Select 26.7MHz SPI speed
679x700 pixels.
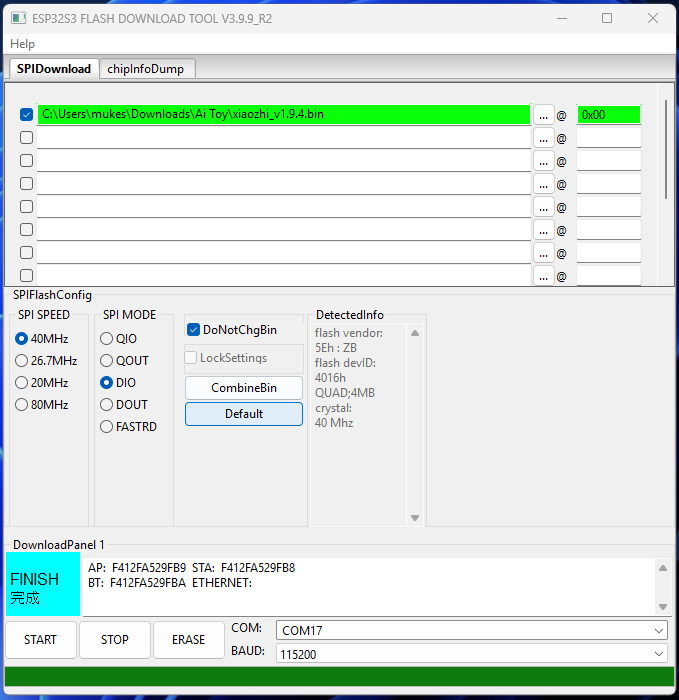coord(46,361)
